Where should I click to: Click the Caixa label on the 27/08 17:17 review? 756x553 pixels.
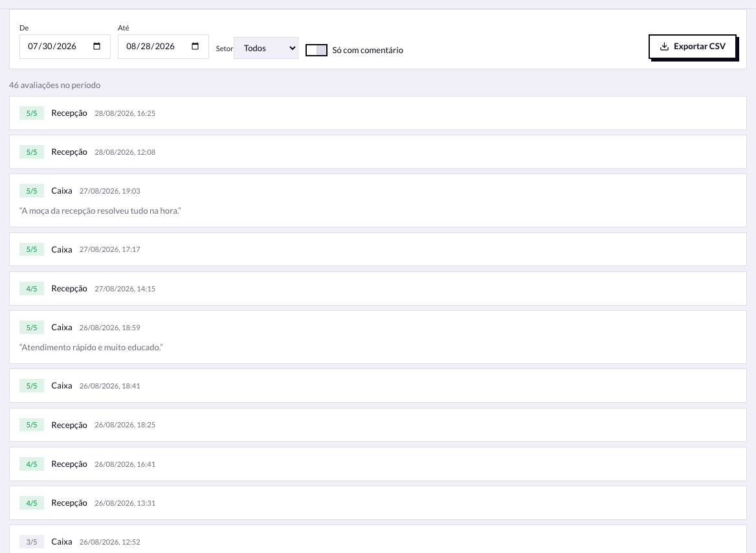61,249
